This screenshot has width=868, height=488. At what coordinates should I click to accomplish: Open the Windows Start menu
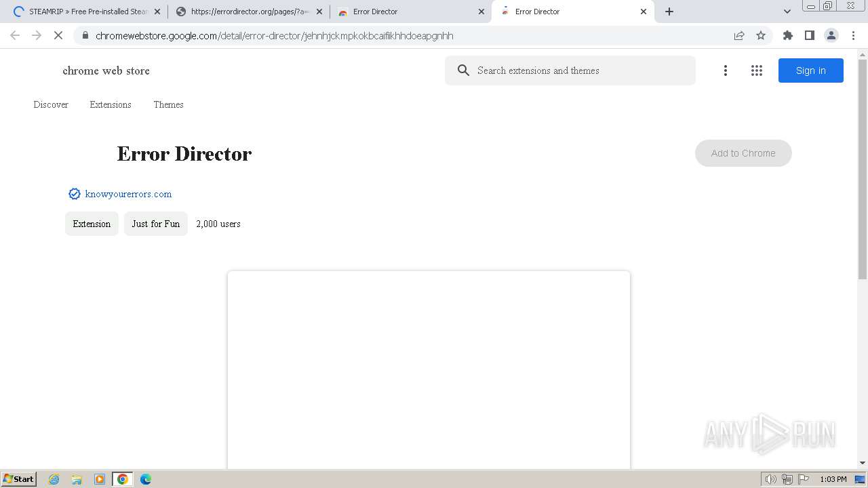click(x=19, y=479)
